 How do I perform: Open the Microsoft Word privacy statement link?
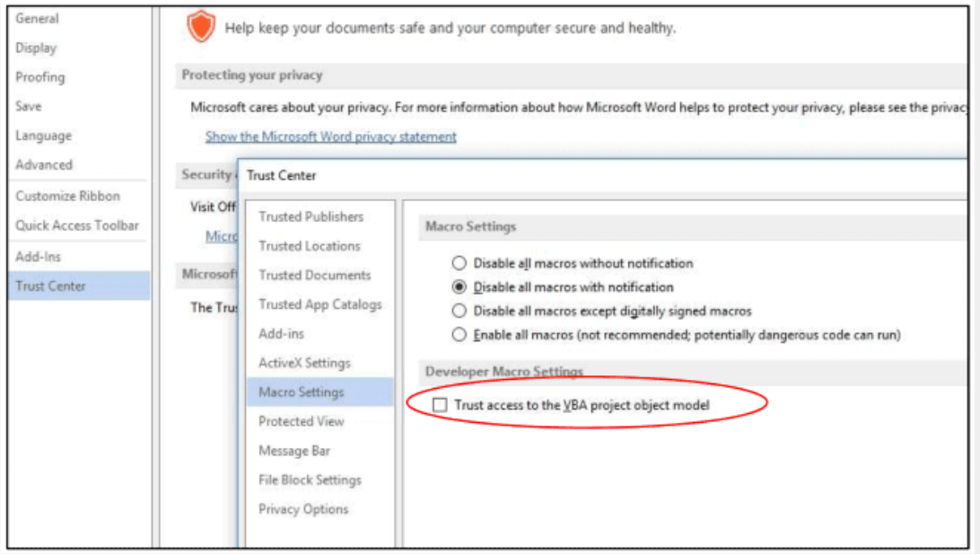[x=330, y=136]
